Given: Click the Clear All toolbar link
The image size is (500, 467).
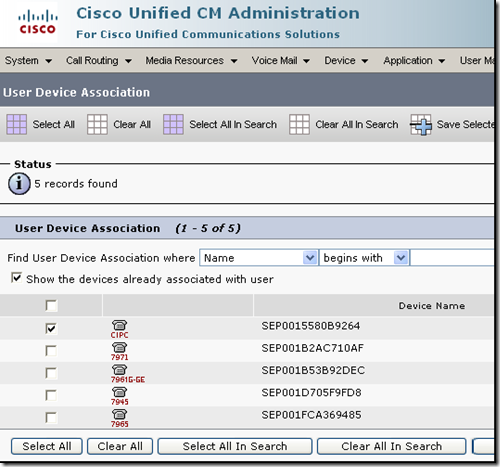Looking at the screenshot, I should [132, 124].
